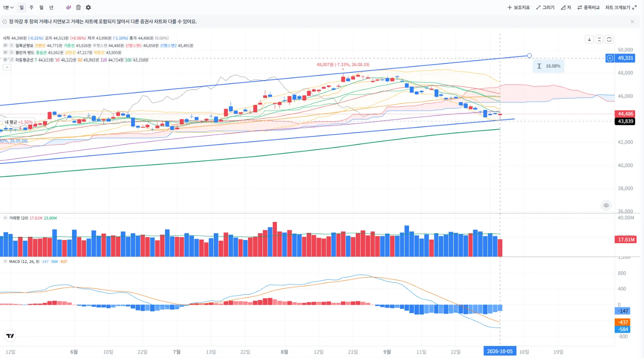644x358 pixels.
Task: Click the trash can delete icon
Action: (78, 7)
